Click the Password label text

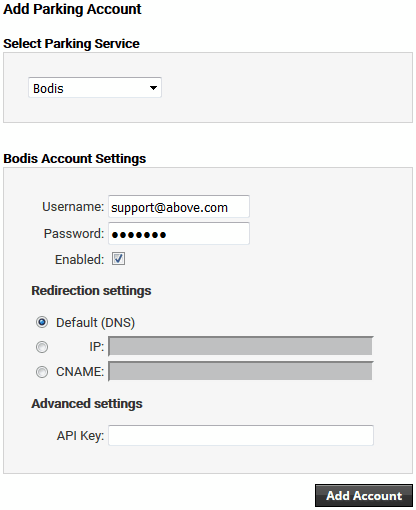(74, 233)
